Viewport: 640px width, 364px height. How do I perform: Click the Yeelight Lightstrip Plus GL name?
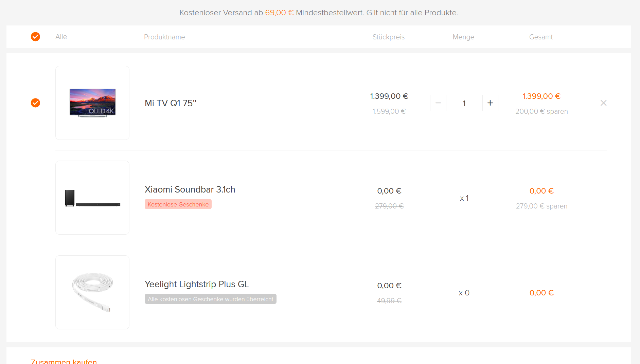197,284
